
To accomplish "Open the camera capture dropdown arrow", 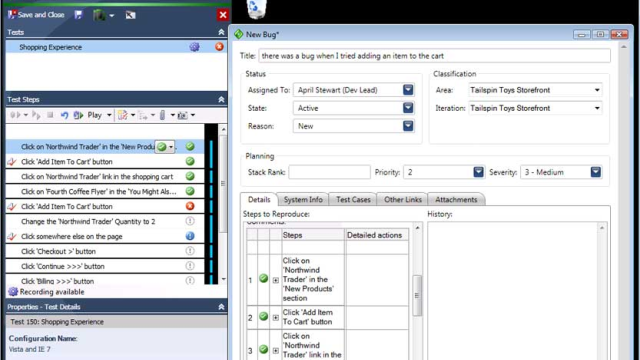I will pos(193,116).
